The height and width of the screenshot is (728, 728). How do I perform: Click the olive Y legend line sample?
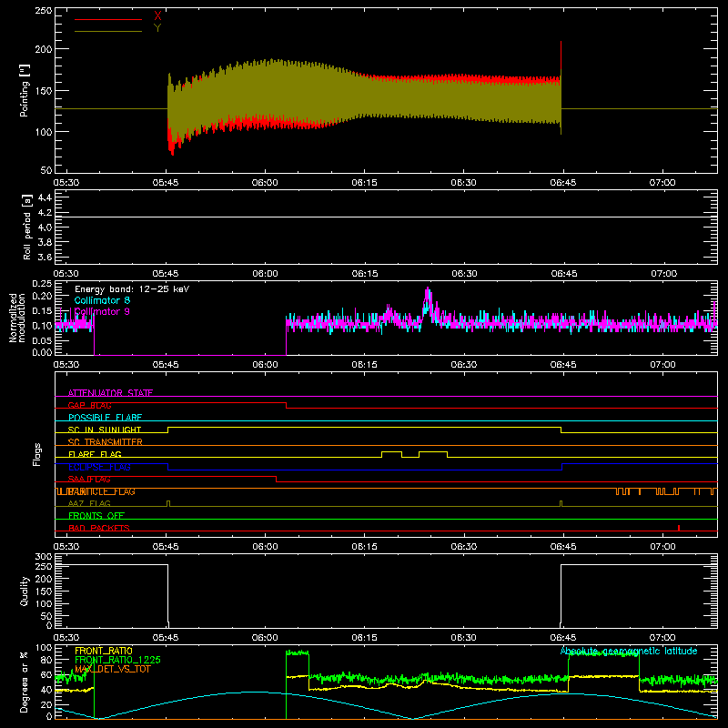(x=108, y=32)
